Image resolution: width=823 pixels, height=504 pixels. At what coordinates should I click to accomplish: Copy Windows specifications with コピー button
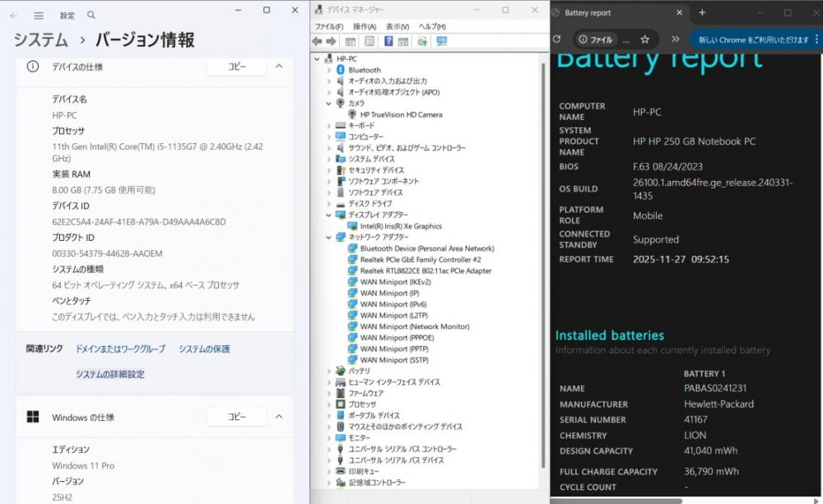[236, 417]
